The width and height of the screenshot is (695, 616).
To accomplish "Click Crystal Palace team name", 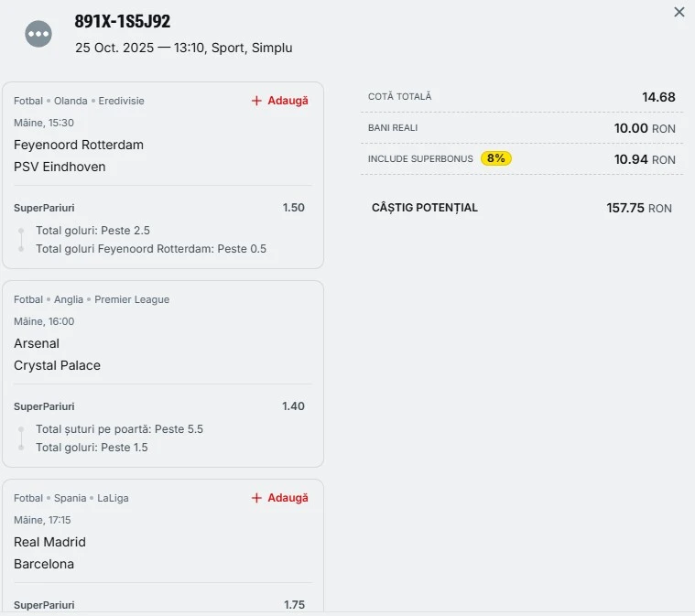I will 57,365.
